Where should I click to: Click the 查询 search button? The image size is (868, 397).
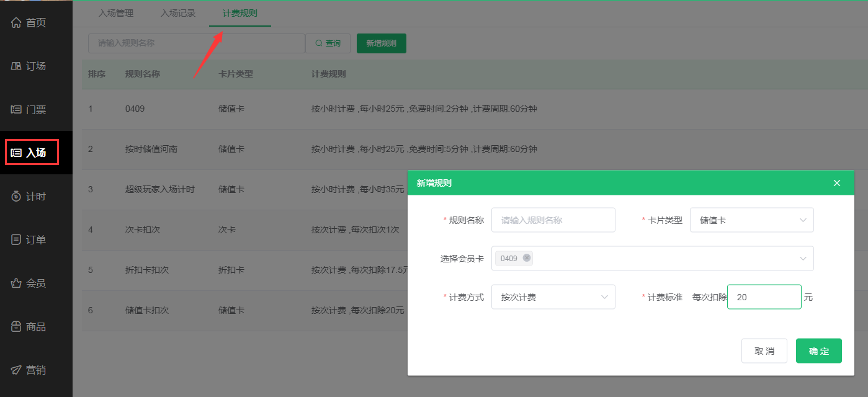click(x=328, y=43)
